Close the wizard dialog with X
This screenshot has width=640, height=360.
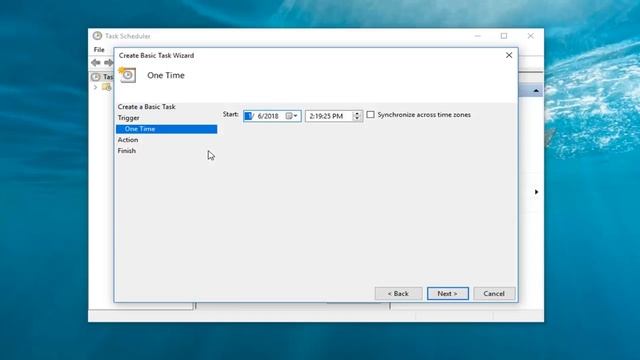[x=509, y=55]
